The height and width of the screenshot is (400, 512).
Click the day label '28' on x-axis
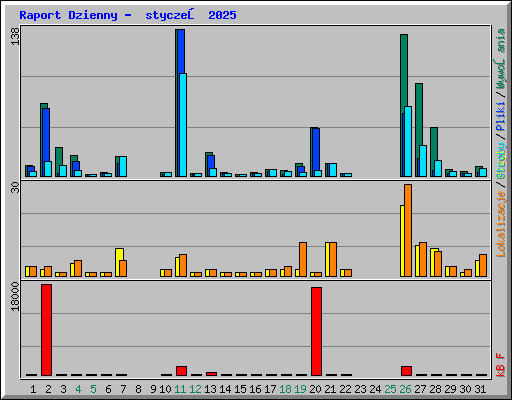point(435,389)
